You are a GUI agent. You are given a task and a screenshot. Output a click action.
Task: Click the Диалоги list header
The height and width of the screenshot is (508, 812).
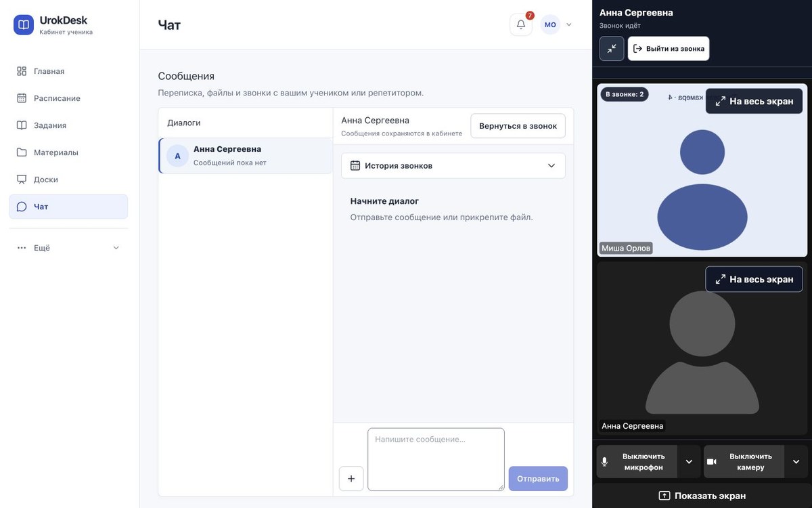(184, 123)
